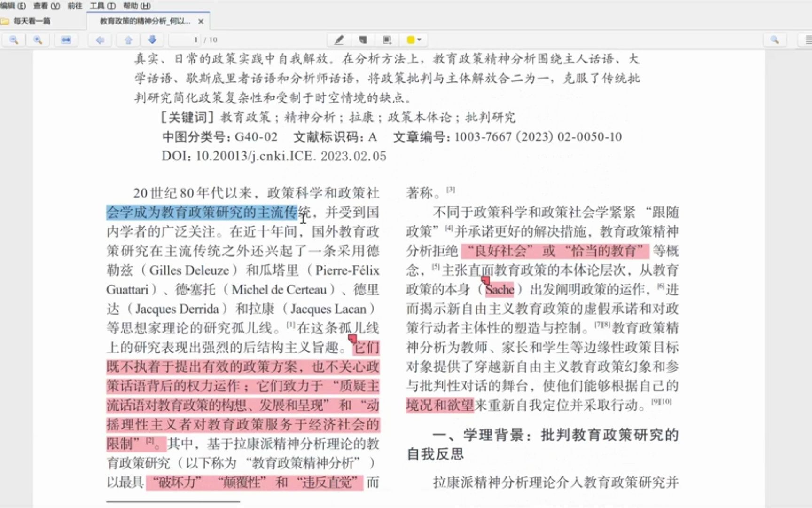Screen dimensions: 812x508
Task: Click the search magnifier icon at right
Action: pos(774,40)
